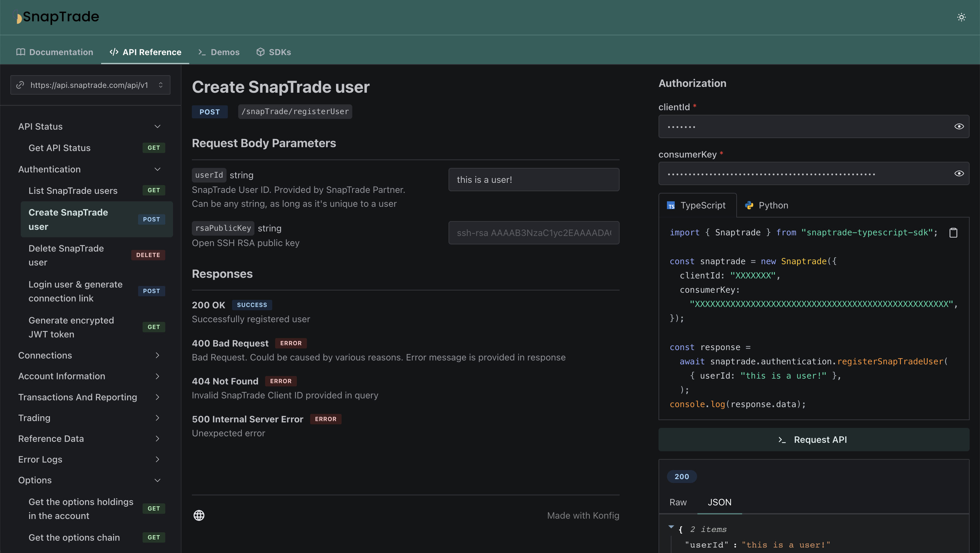Toggle the clientId visibility eye icon

click(x=959, y=127)
